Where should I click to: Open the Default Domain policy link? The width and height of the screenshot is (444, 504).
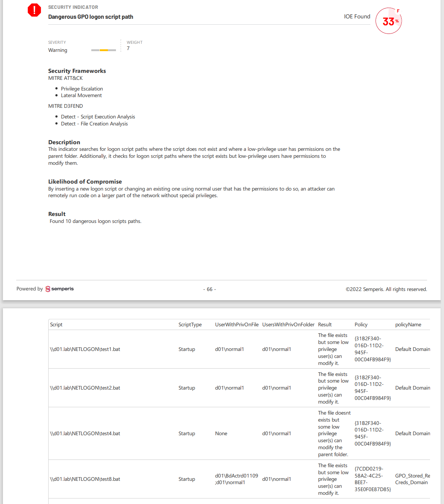(x=412, y=349)
